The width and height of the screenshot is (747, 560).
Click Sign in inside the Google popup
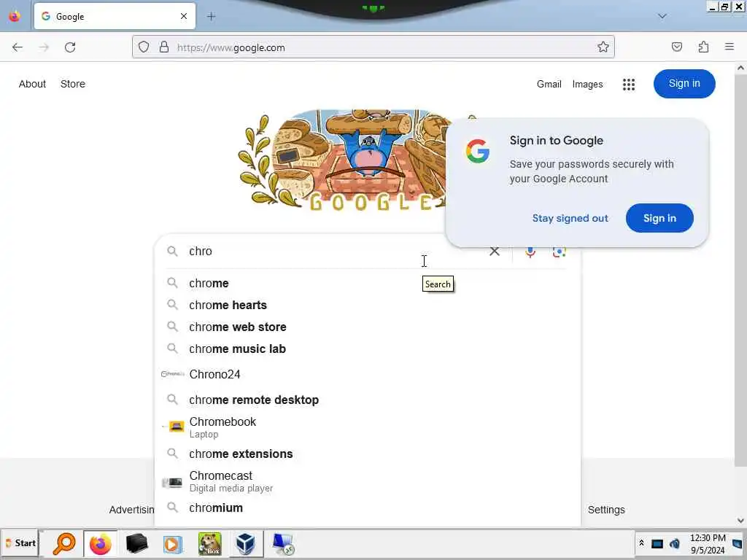[659, 218]
